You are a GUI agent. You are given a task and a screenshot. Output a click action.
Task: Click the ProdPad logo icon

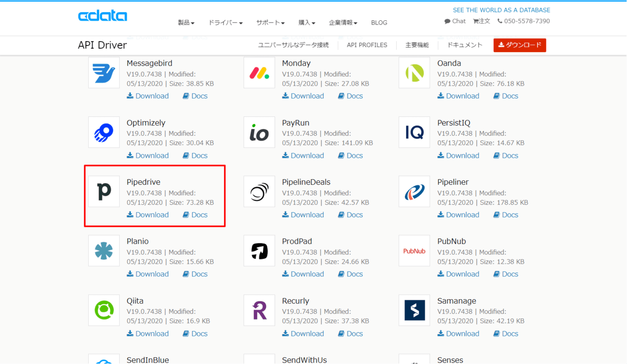point(259,251)
